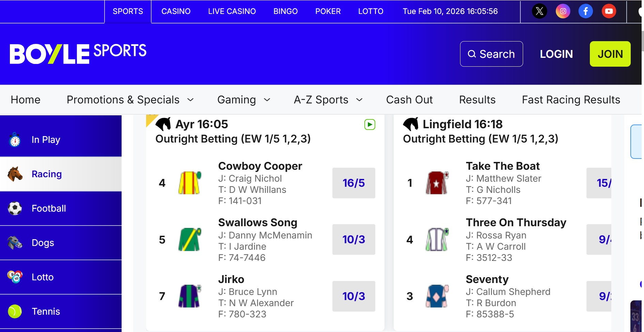Click the Lingfield 16:18 horse head icon
The width and height of the screenshot is (644, 332).
point(411,124)
